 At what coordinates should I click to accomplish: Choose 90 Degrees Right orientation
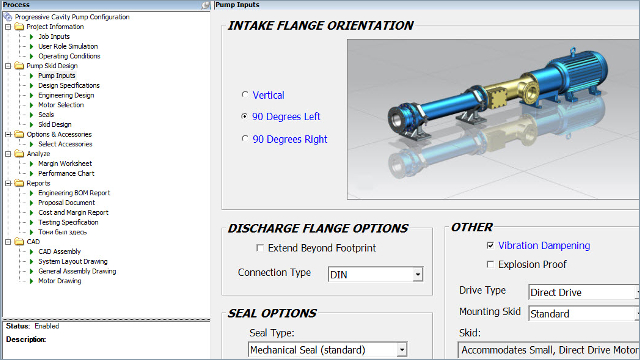coord(244,139)
